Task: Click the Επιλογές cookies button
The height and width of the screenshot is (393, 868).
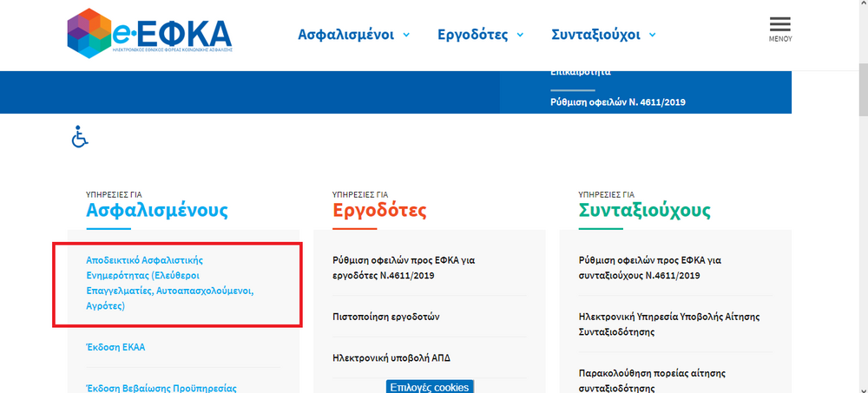Action: pos(430,387)
